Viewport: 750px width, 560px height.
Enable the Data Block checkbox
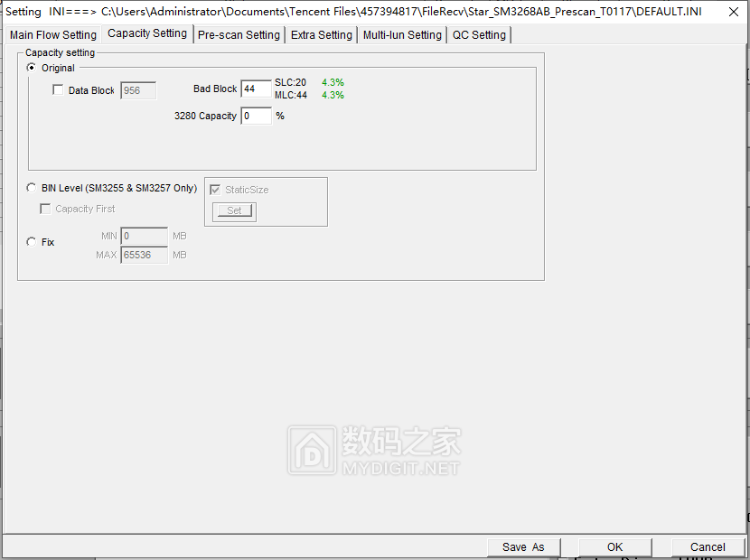pos(58,89)
